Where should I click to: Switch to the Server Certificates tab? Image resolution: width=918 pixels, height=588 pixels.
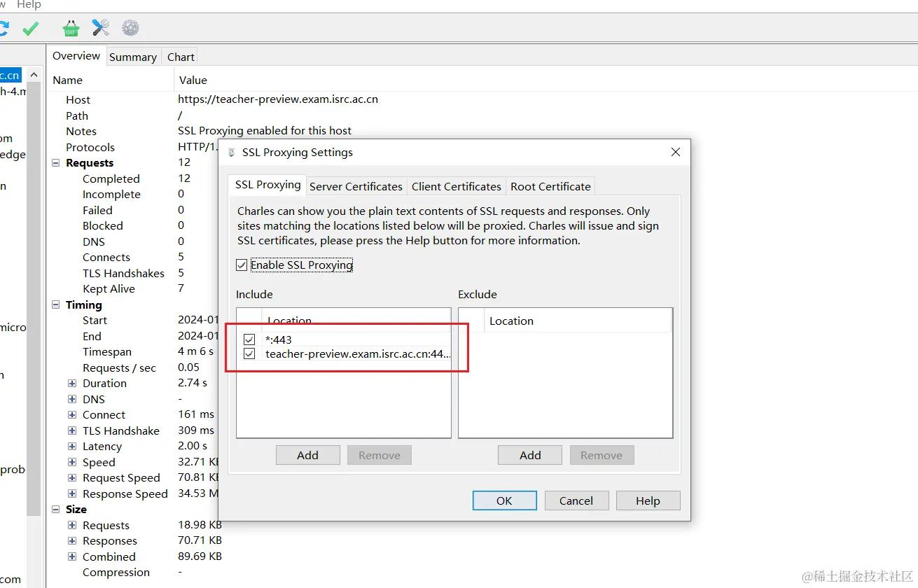point(356,186)
